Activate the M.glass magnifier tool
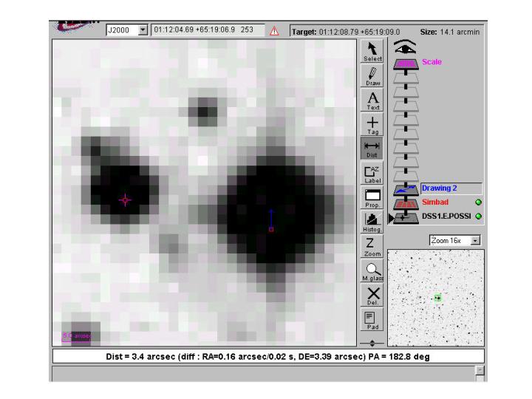 [373, 271]
